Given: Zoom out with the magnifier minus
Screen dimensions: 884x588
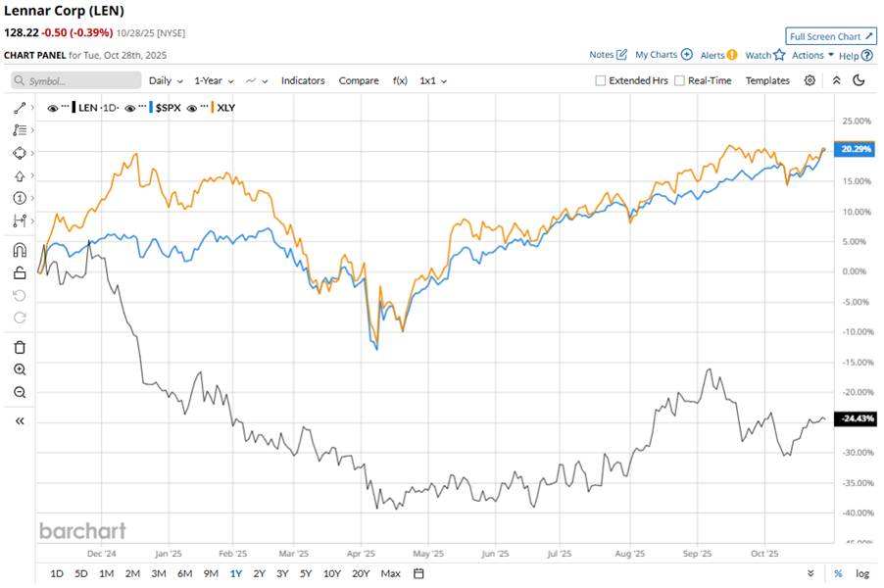Looking at the screenshot, I should [20, 392].
